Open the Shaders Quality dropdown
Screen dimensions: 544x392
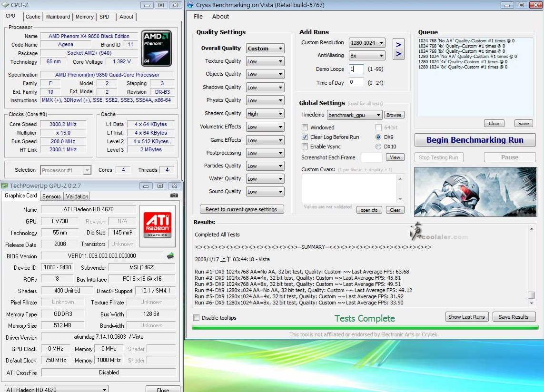(x=265, y=114)
